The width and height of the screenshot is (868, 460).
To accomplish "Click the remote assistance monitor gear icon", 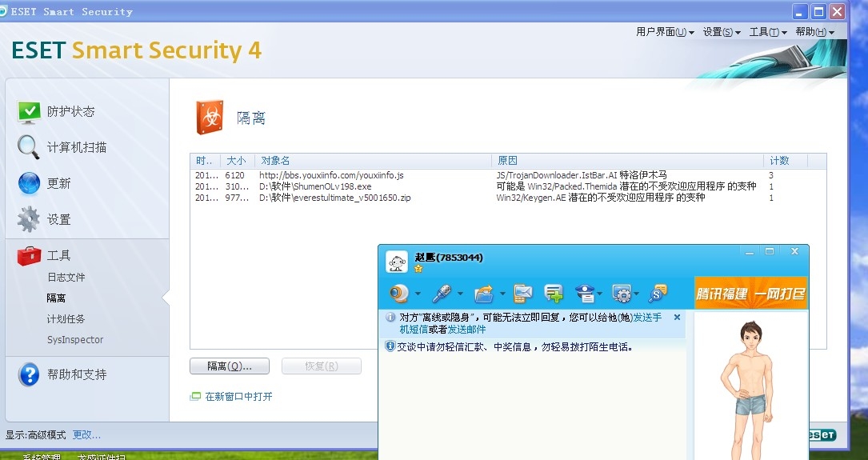I will click(622, 293).
